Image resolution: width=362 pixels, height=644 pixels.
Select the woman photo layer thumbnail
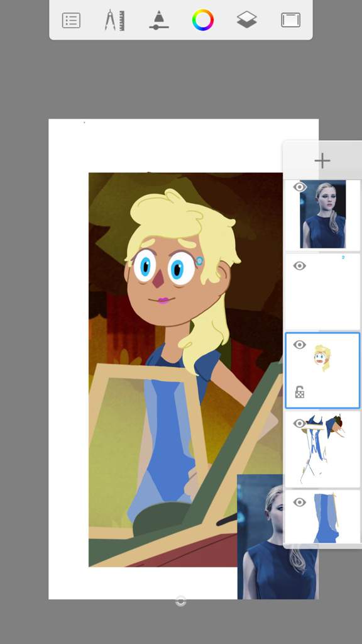pos(322,214)
